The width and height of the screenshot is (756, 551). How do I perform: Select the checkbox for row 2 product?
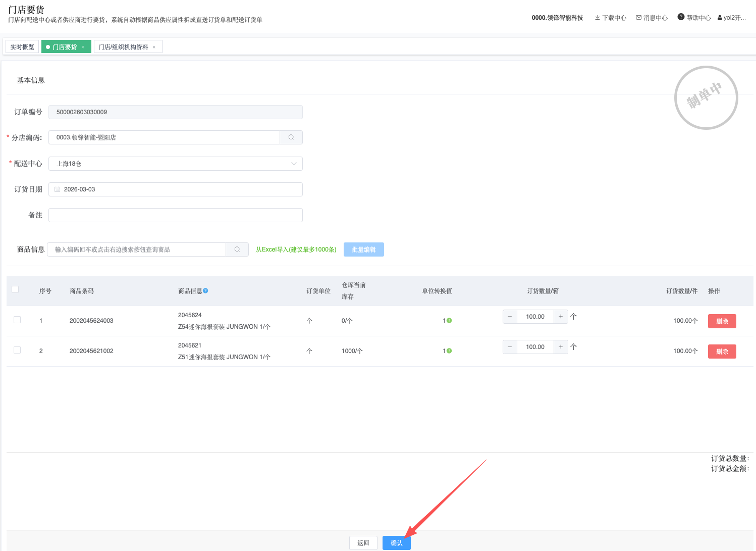17,350
